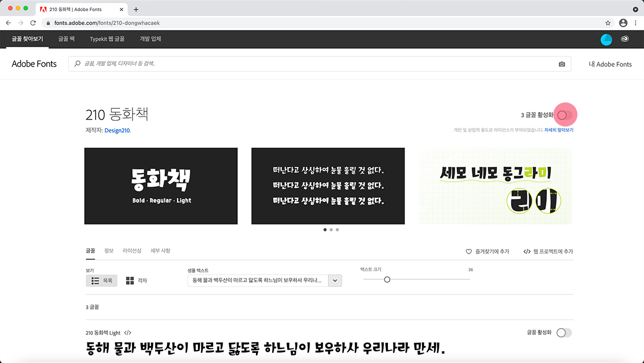This screenshot has height=363, width=644.
Task: Click the heart favorites icon
Action: pos(469,251)
